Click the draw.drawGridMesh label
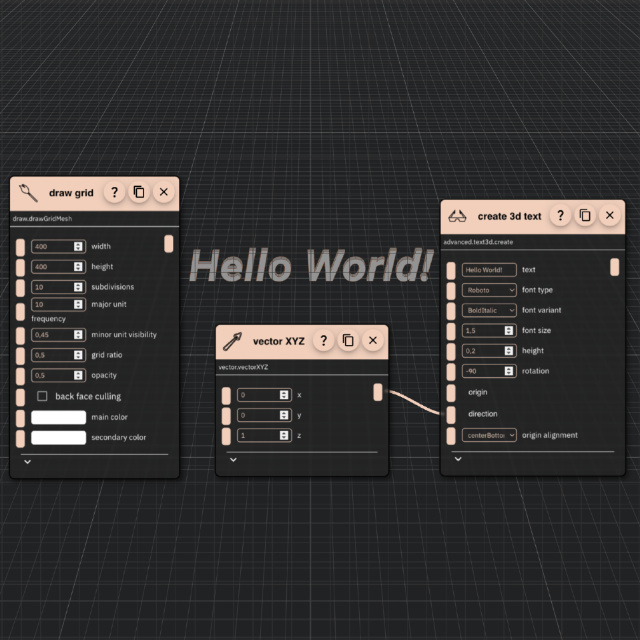This screenshot has width=640, height=640. (x=42, y=219)
